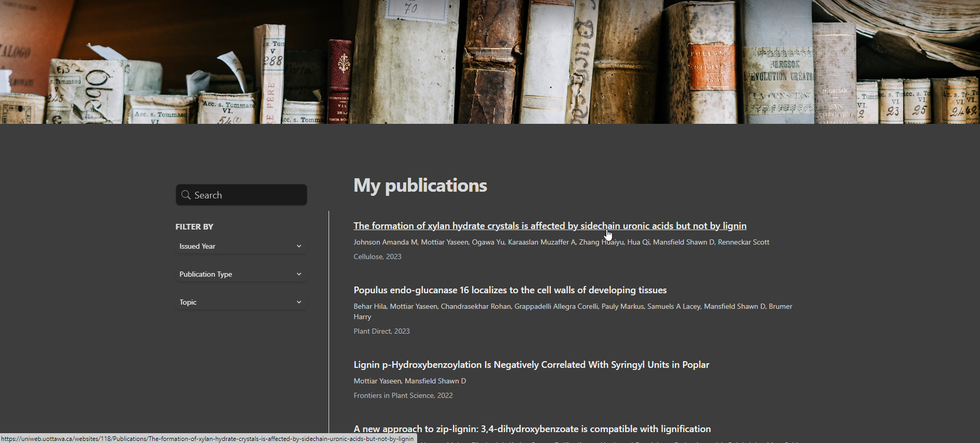Click the Cellulose, 2023 journal text
Viewport: 980px width, 443px height.
click(377, 257)
